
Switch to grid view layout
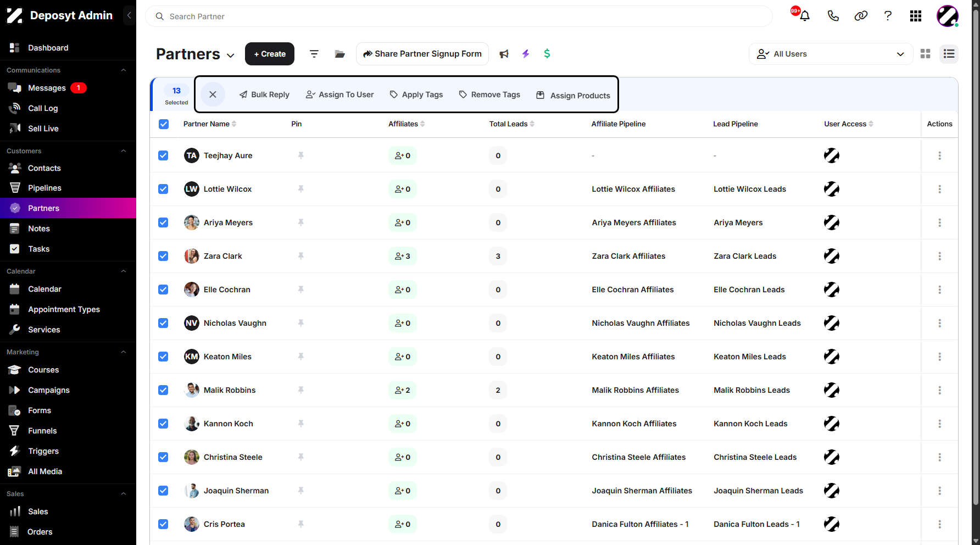tap(926, 54)
